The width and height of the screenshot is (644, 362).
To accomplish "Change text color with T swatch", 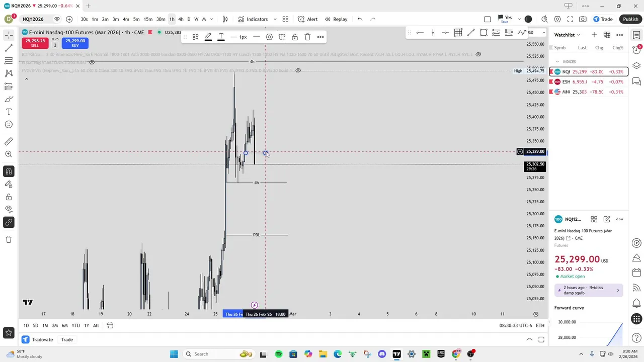I will (221, 37).
